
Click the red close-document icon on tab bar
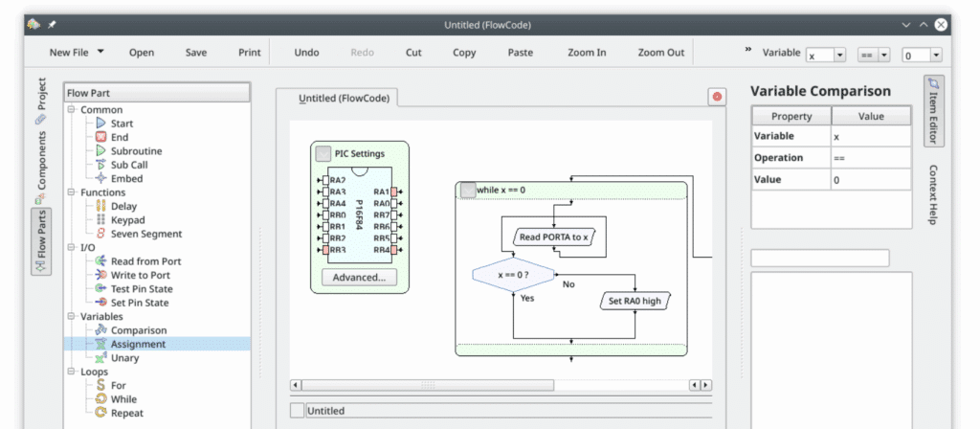[717, 97]
